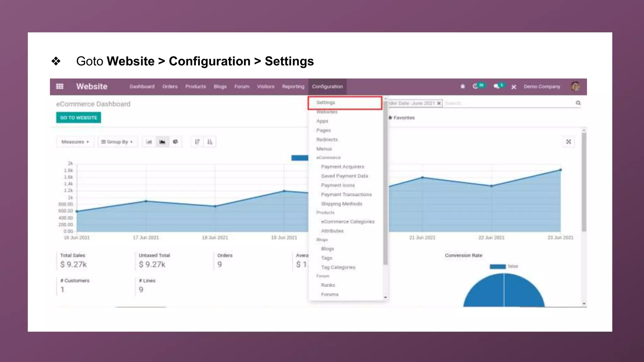Open Ranks entry
This screenshot has width=644, height=362.
(328, 285)
